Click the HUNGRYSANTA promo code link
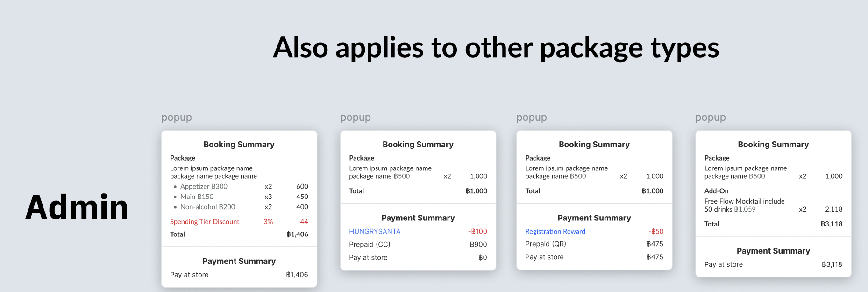This screenshot has height=292, width=868. (375, 231)
